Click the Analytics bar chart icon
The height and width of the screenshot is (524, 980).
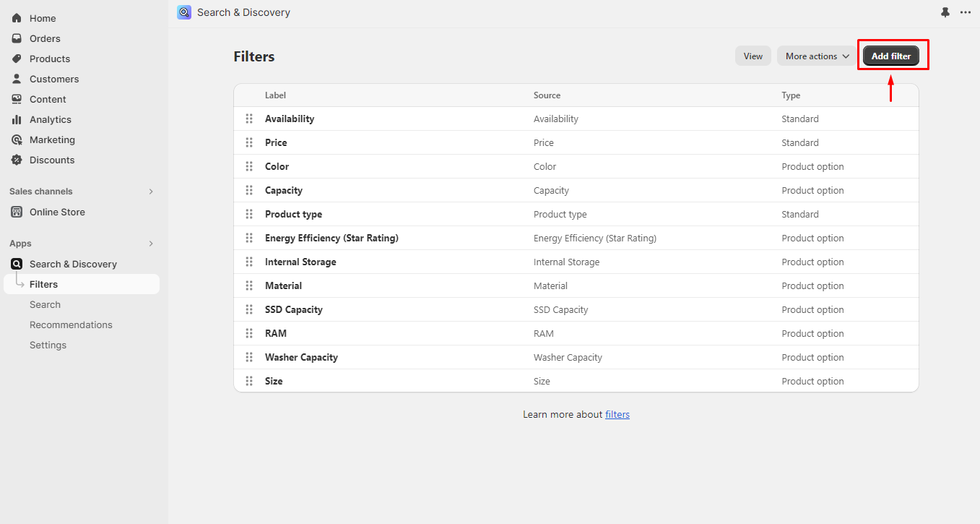click(17, 119)
